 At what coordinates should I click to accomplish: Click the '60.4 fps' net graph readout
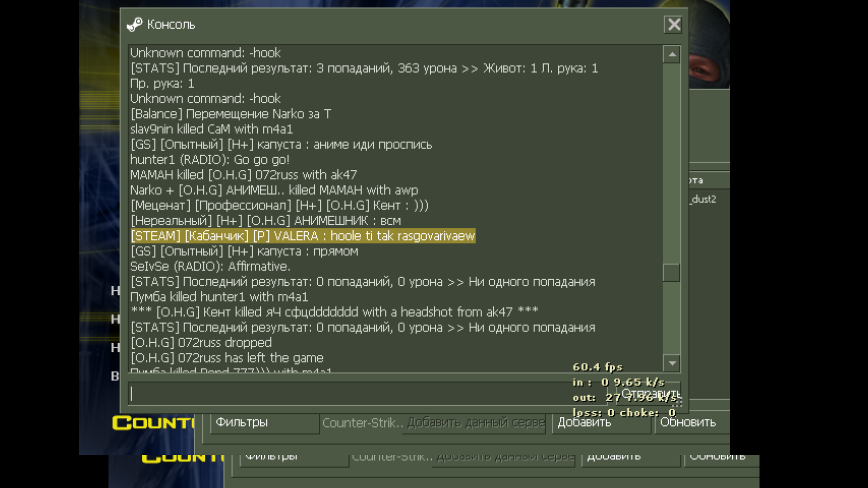point(598,367)
